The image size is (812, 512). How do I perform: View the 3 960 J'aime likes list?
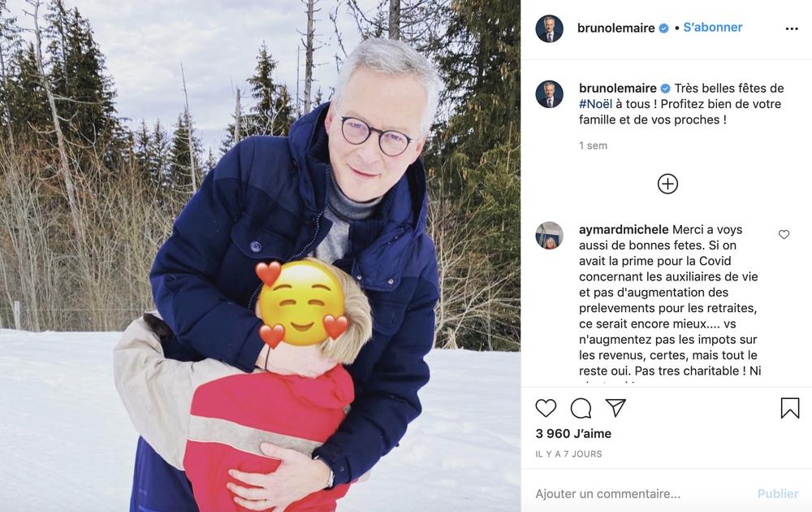(x=573, y=433)
